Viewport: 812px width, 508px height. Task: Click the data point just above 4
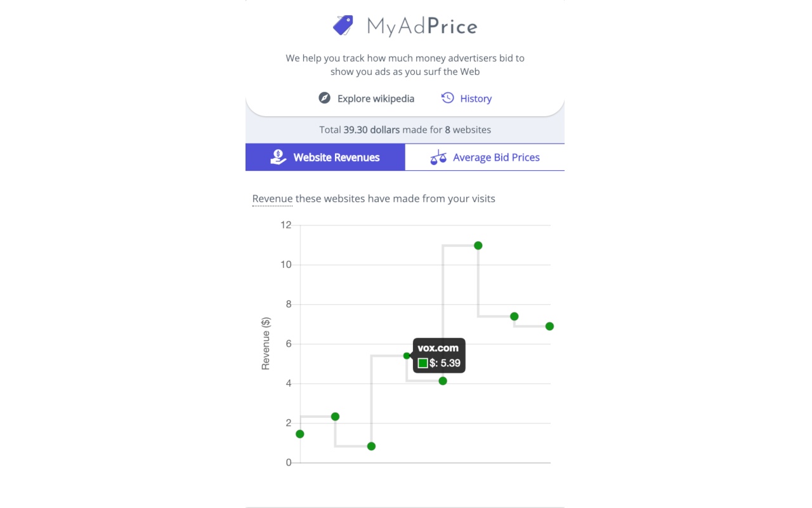pos(443,381)
